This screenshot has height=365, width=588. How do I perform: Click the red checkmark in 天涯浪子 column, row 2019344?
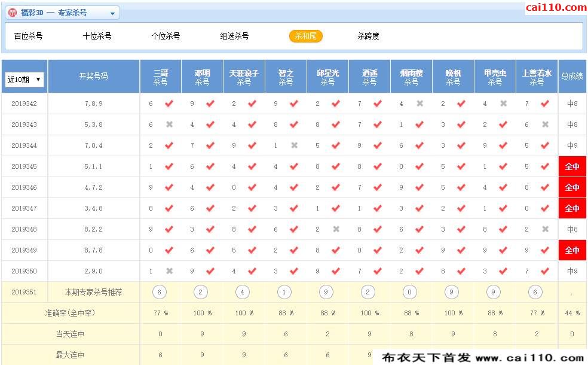coord(252,145)
